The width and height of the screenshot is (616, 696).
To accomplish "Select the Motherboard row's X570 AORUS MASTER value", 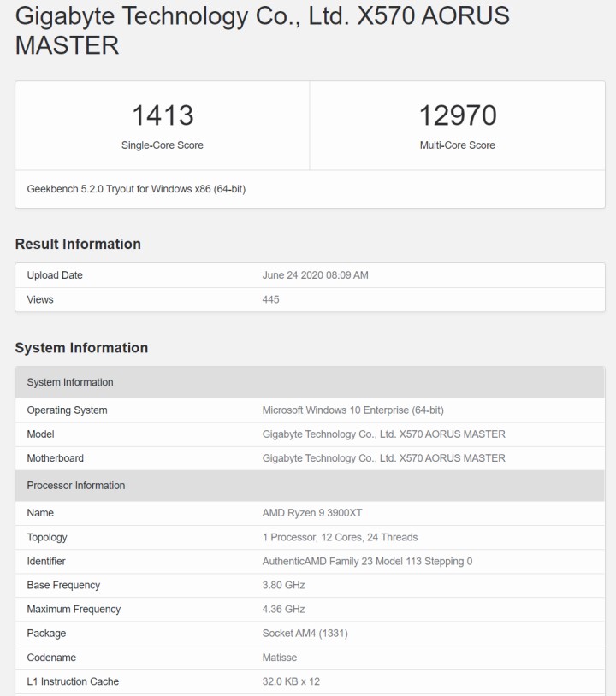I will click(384, 458).
